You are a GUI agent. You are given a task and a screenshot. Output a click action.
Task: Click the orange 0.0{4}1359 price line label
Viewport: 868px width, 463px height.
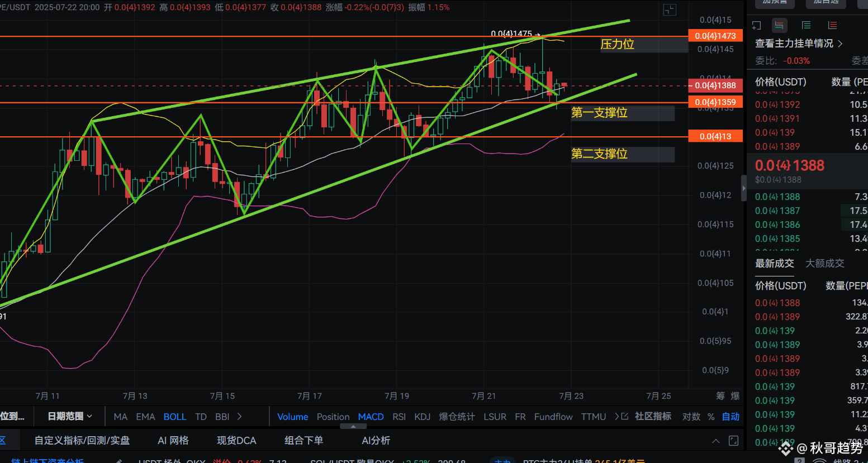tap(715, 102)
